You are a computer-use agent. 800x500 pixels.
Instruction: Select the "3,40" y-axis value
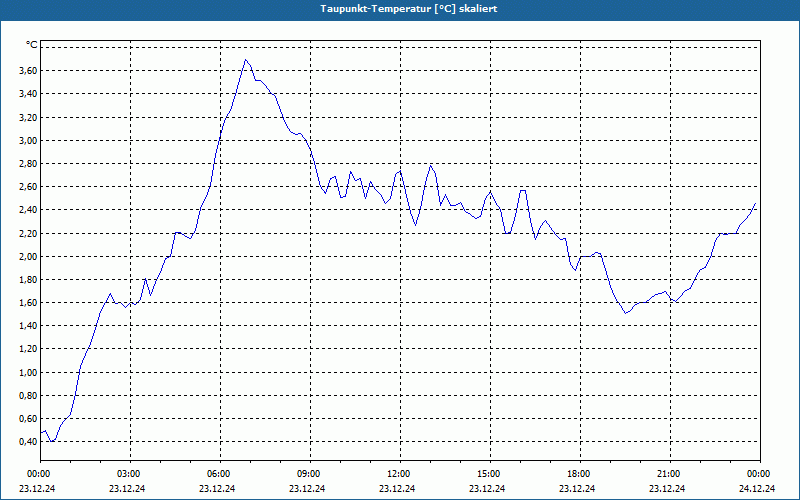pyautogui.click(x=28, y=93)
